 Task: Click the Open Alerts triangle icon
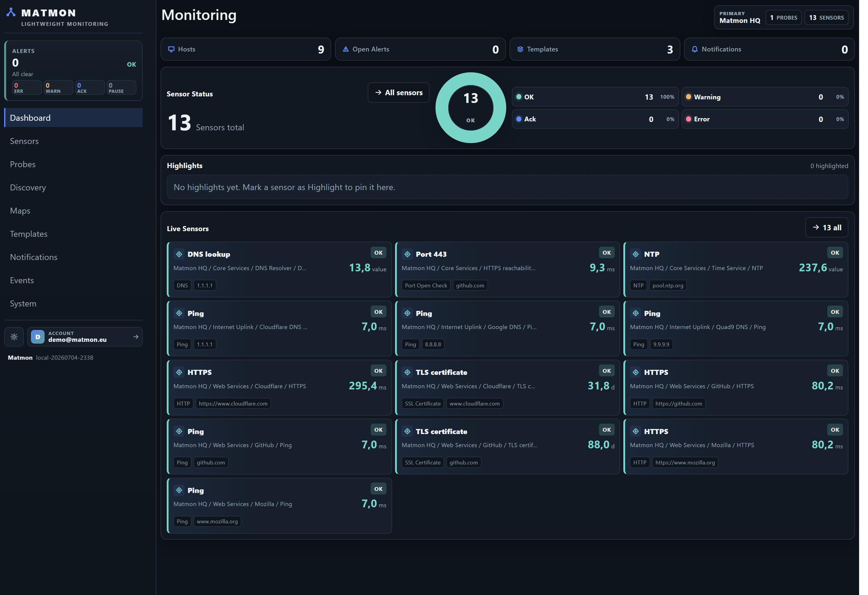[346, 49]
